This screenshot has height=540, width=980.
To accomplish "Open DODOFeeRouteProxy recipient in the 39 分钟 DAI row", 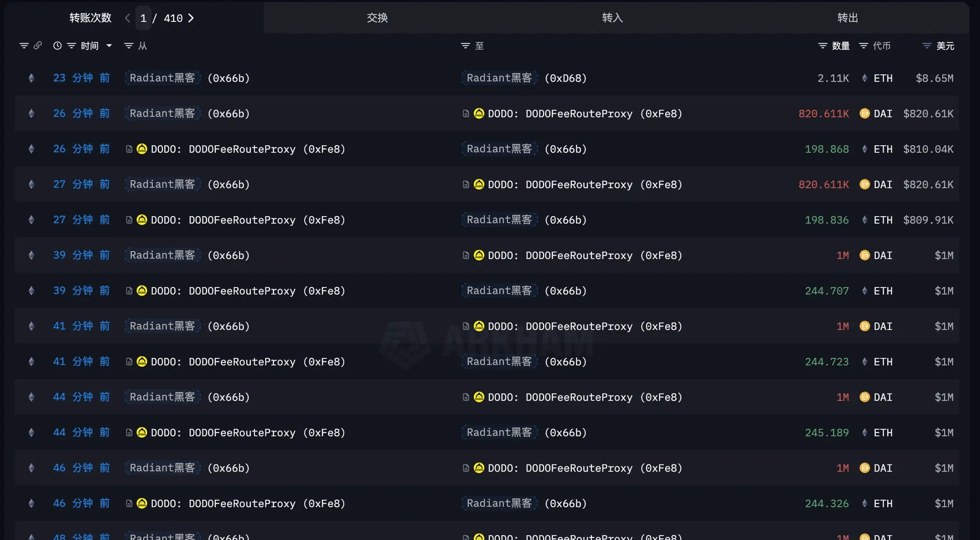I will tap(585, 255).
